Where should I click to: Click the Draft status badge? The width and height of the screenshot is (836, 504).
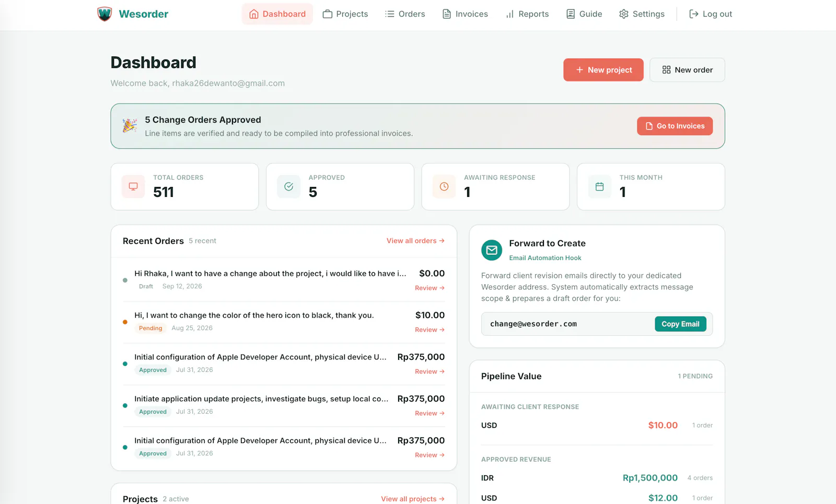point(146,286)
